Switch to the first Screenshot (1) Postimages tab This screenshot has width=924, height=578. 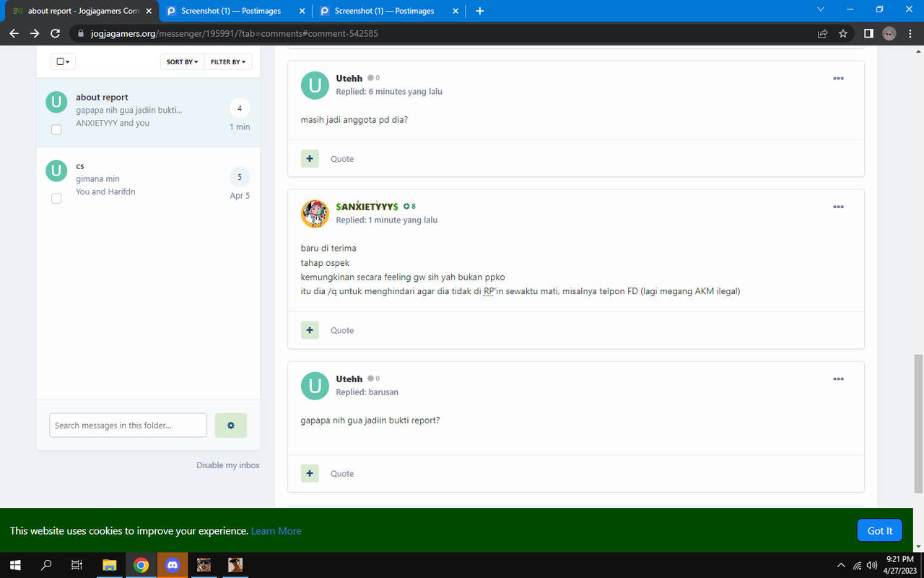point(235,12)
